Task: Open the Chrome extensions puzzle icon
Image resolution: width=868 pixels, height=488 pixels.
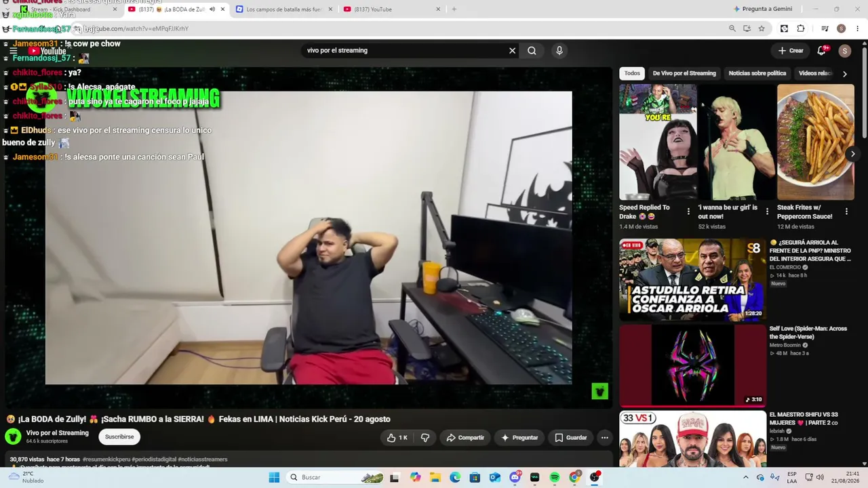Action: [x=801, y=28]
